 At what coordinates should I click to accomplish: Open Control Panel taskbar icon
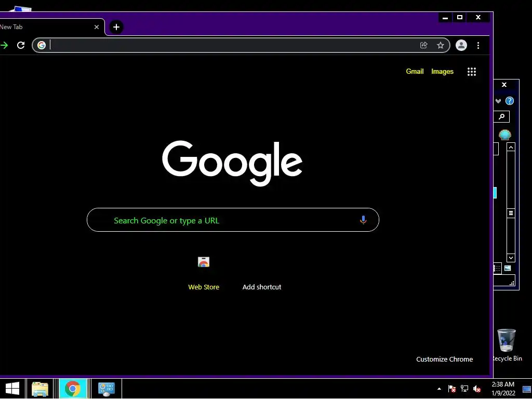(106, 389)
